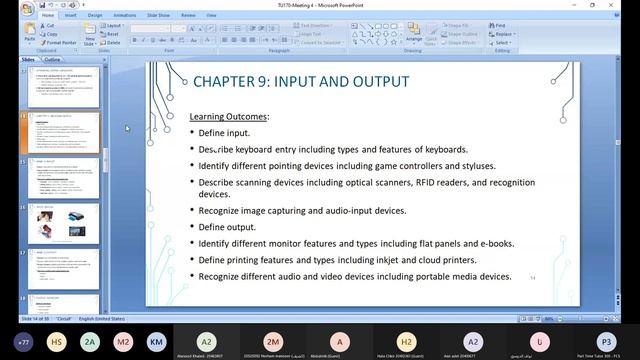This screenshot has width=640, height=360.
Task: Click the New Slide icon
Action: coord(89,29)
